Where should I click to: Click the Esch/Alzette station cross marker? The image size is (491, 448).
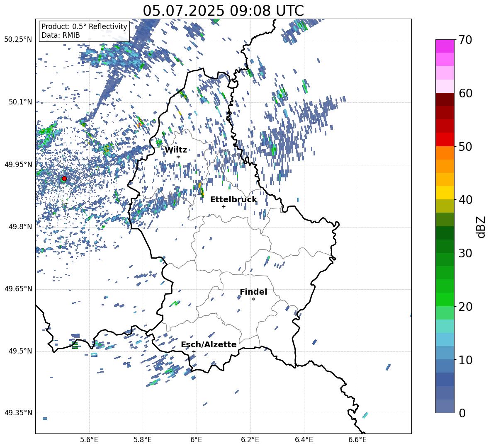[194, 351]
